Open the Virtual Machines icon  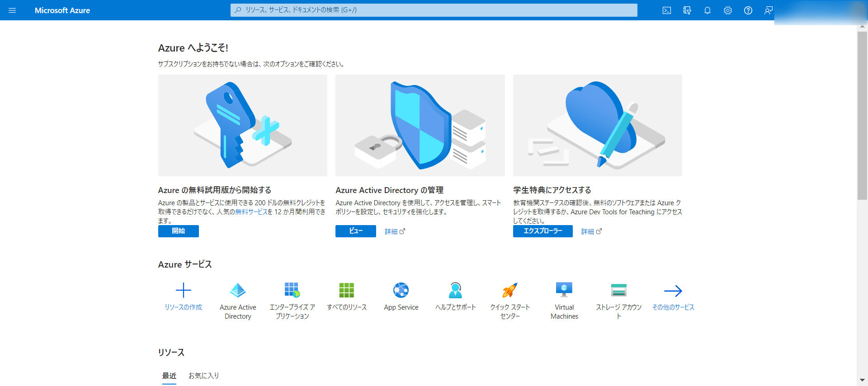(564, 290)
